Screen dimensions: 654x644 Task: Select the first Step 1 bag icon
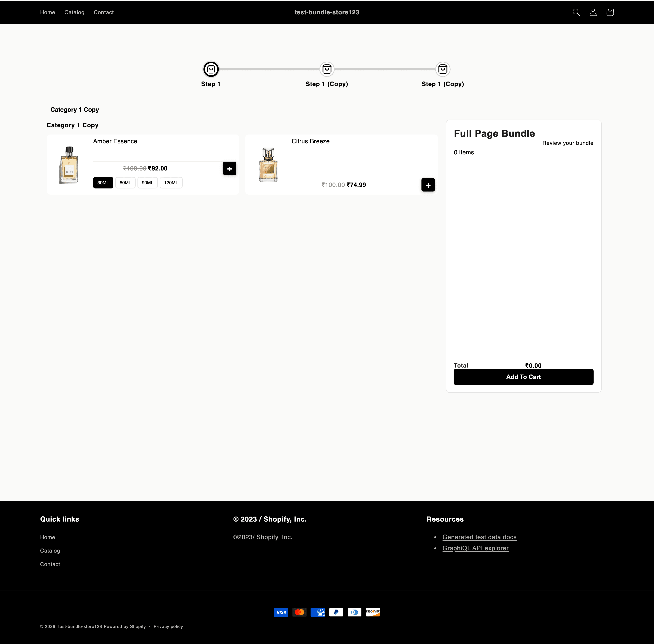(x=211, y=69)
